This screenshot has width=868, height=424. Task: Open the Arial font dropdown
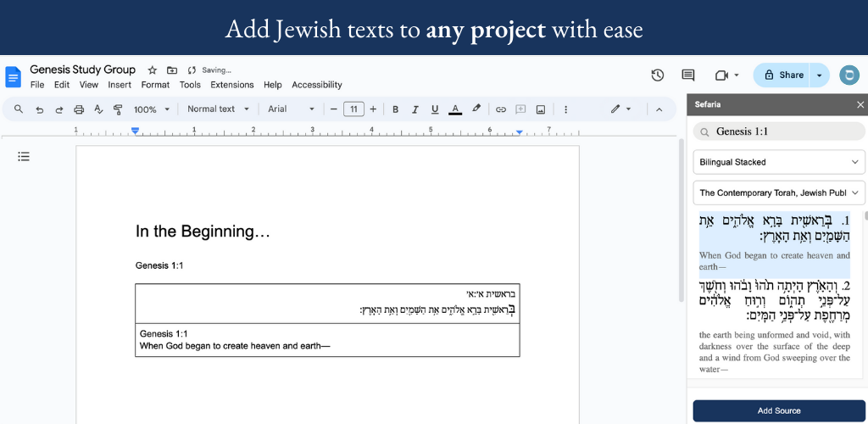click(291, 109)
